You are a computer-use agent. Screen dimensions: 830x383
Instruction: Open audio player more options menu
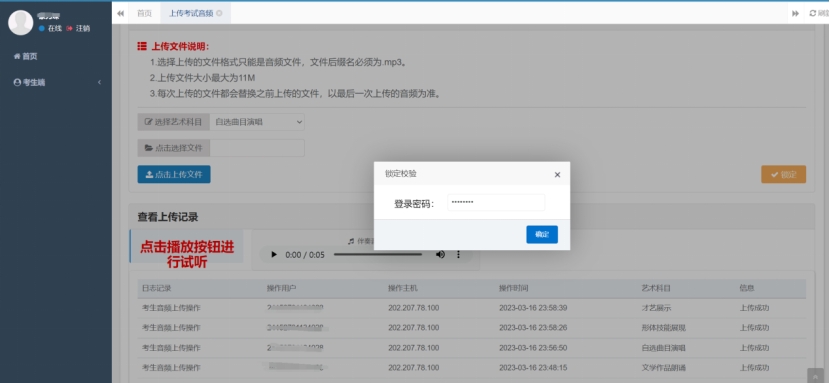(458, 254)
